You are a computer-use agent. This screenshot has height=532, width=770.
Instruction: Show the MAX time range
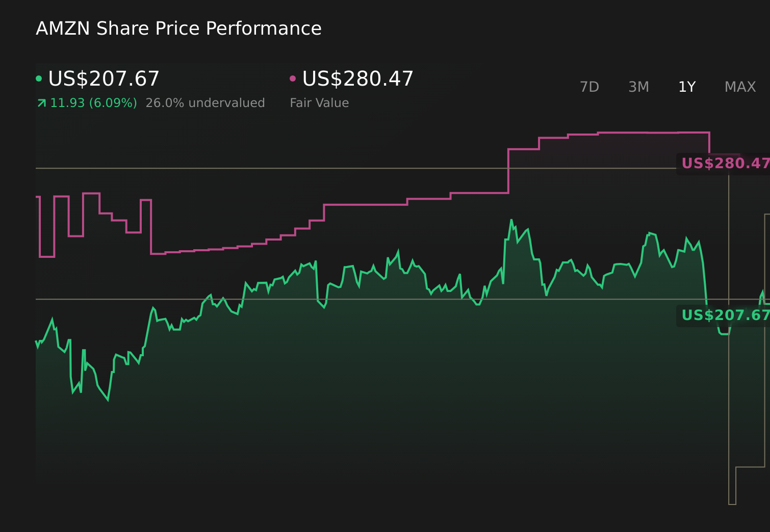click(740, 87)
